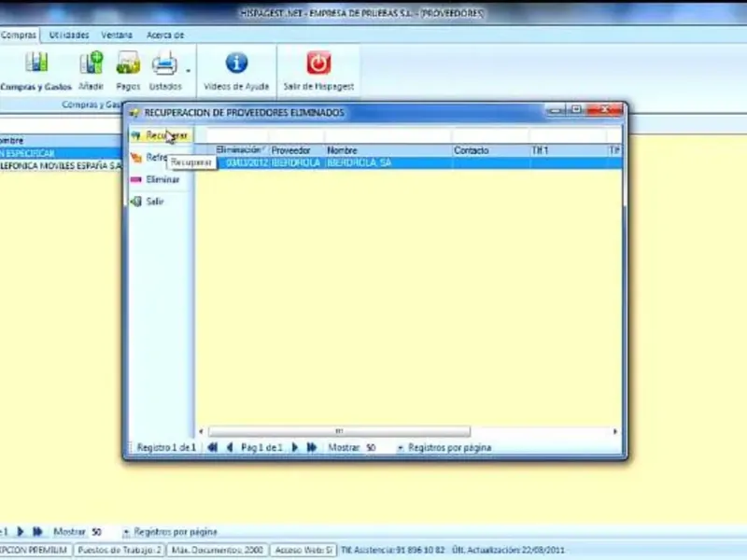Viewport: 747px width, 560px height.
Task: Click the Refrescar button icon
Action: tap(136, 158)
